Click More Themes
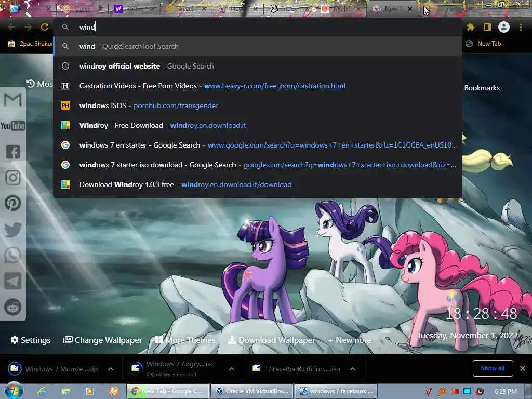This screenshot has height=399, width=532. click(x=185, y=340)
